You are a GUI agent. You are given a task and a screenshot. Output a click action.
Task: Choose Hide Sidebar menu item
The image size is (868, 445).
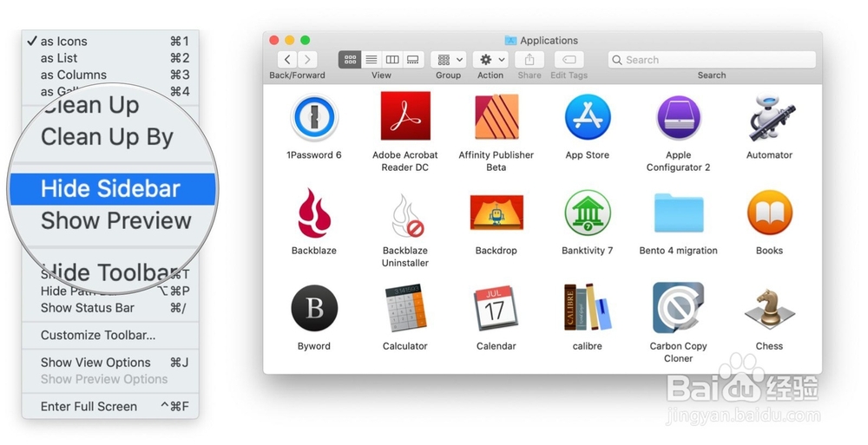coord(113,189)
